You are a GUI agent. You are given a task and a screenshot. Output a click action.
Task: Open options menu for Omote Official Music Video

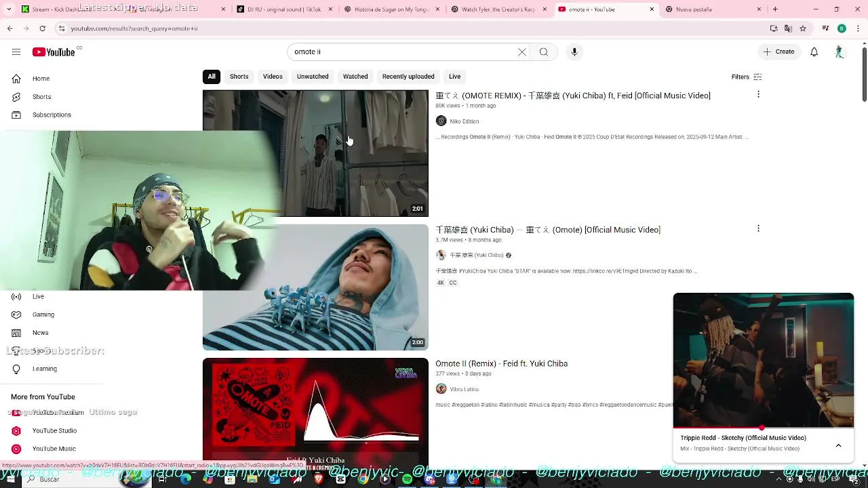click(758, 228)
